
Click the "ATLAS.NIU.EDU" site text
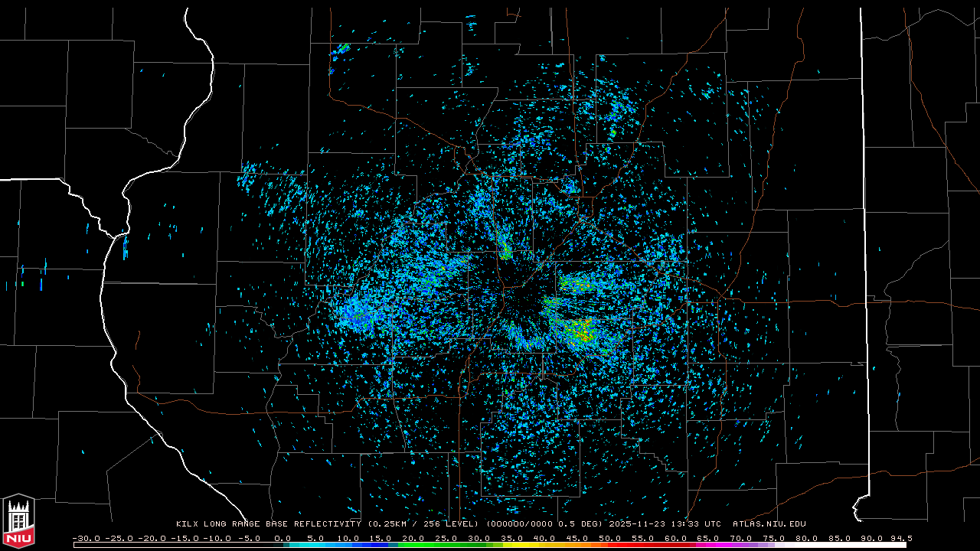point(769,524)
